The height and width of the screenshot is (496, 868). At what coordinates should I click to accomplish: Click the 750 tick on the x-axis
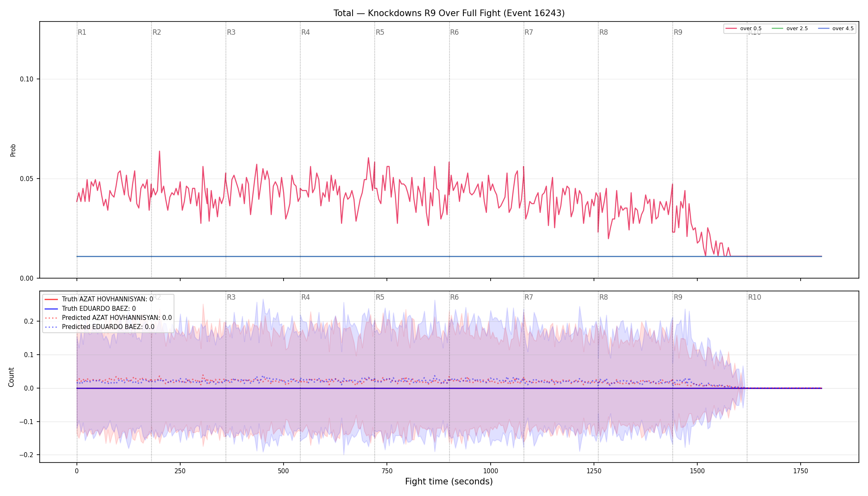point(387,471)
